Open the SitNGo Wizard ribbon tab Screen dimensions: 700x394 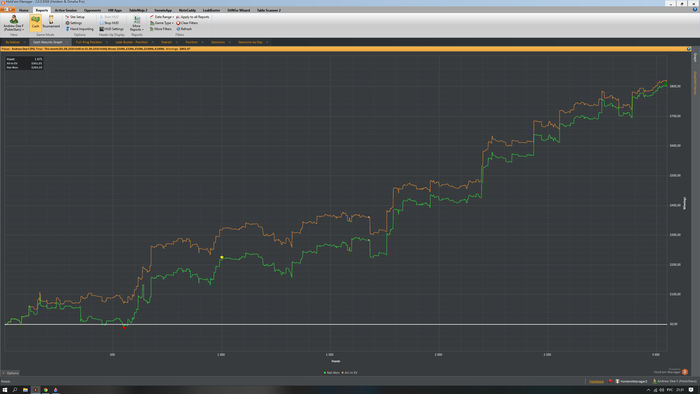239,10
